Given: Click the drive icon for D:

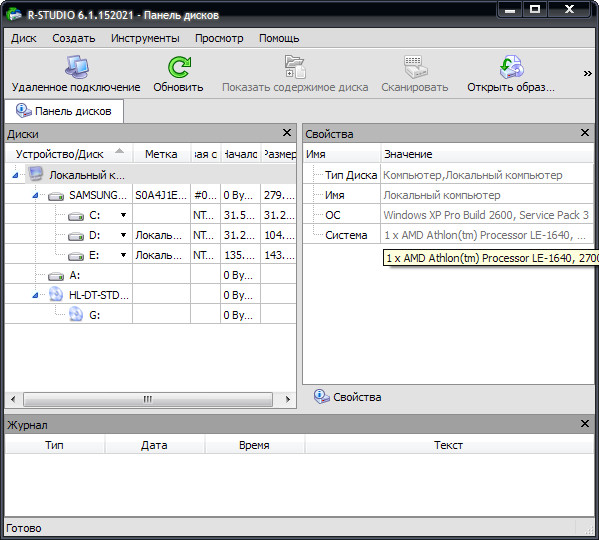Looking at the screenshot, I should (76, 236).
